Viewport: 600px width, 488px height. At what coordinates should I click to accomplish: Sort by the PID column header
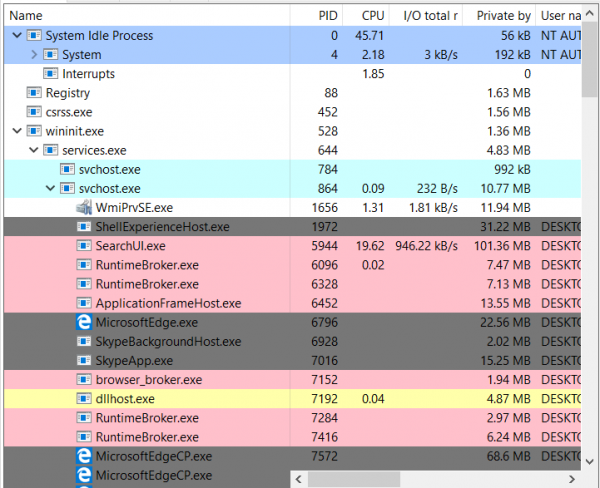click(328, 15)
